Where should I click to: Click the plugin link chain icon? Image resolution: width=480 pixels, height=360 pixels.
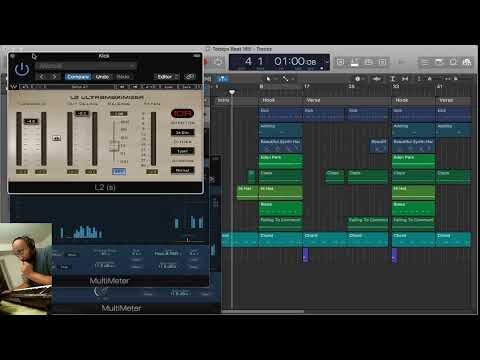(190, 77)
